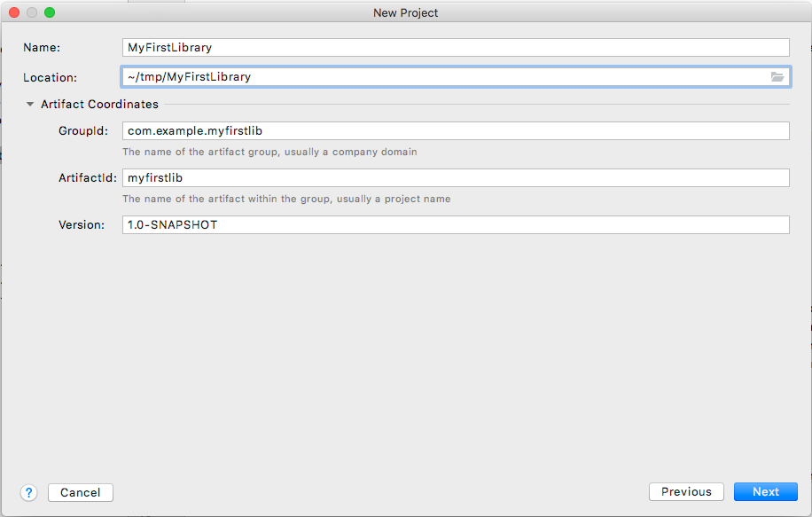Open help via the question mark icon
This screenshot has height=517, width=812.
tap(27, 492)
